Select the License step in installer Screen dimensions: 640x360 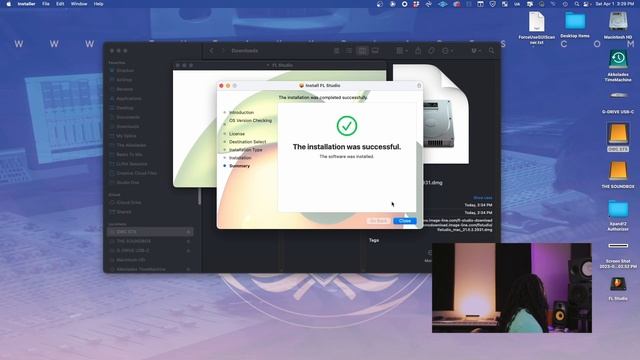237,133
